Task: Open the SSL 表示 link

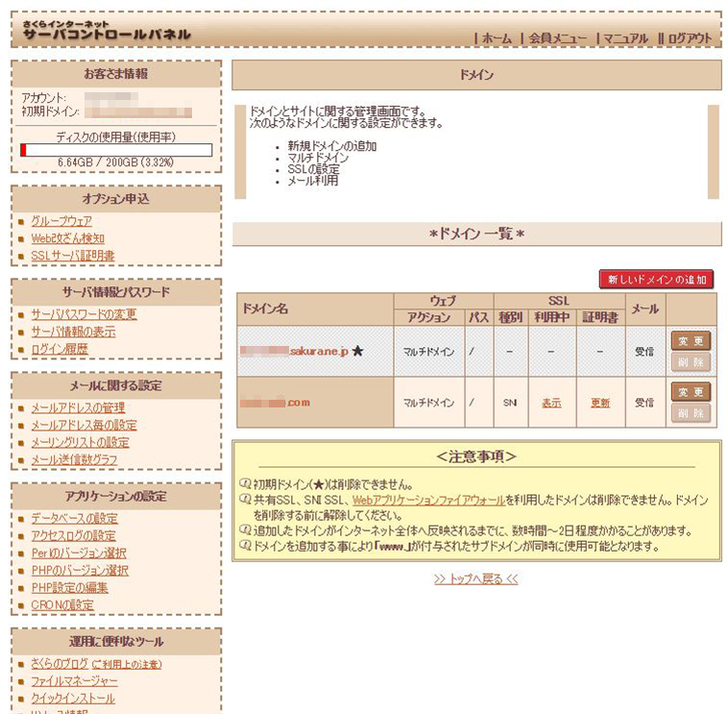Action: pos(551,403)
